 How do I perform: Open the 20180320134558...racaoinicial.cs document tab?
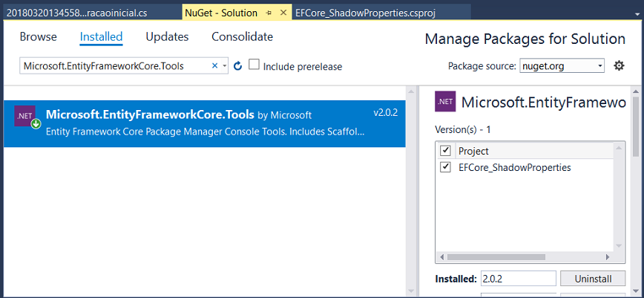[91, 13]
